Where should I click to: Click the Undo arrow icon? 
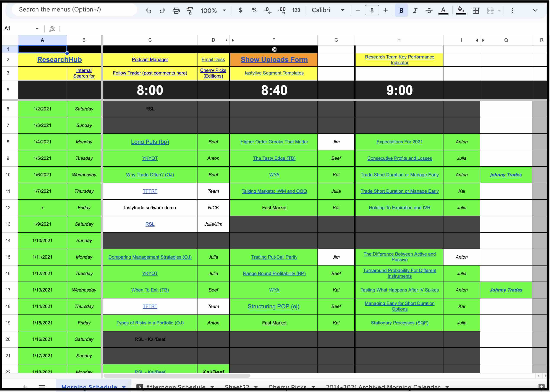point(148,11)
